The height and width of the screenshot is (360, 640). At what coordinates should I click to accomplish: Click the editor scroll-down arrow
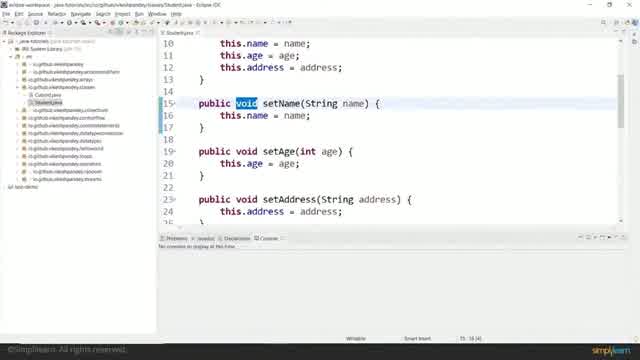[621, 221]
